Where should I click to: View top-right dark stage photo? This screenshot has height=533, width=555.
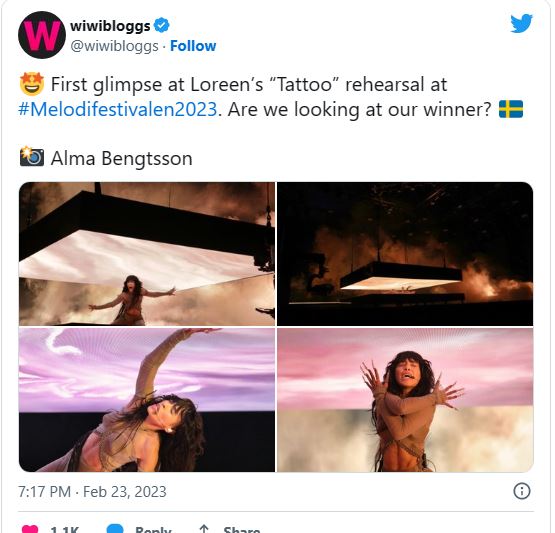[x=405, y=254]
